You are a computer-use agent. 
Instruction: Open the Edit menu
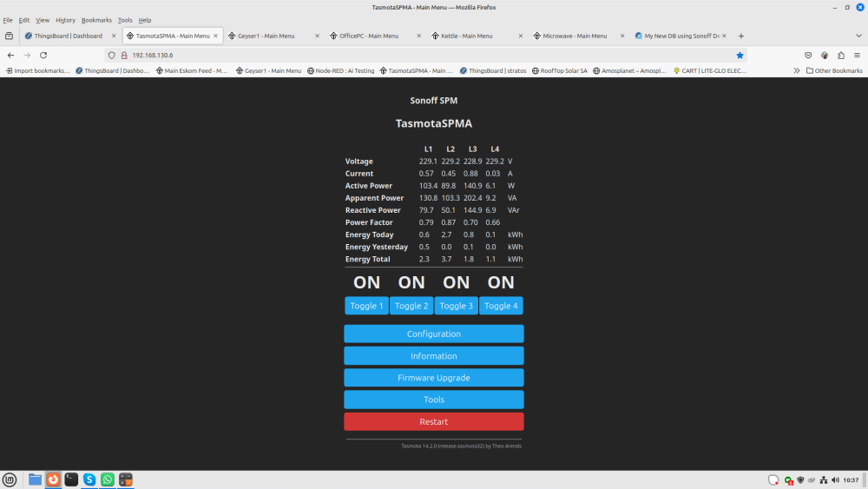coord(23,20)
